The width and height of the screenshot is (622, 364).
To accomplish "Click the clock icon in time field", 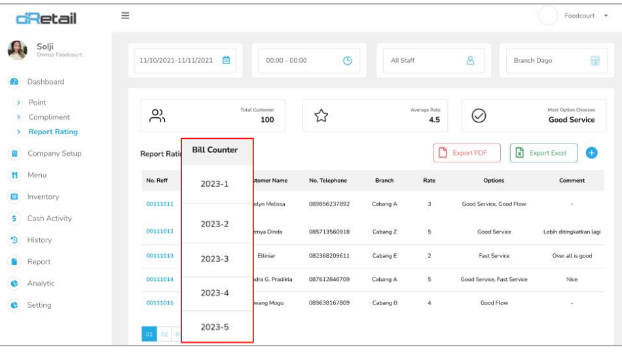I will point(348,60).
